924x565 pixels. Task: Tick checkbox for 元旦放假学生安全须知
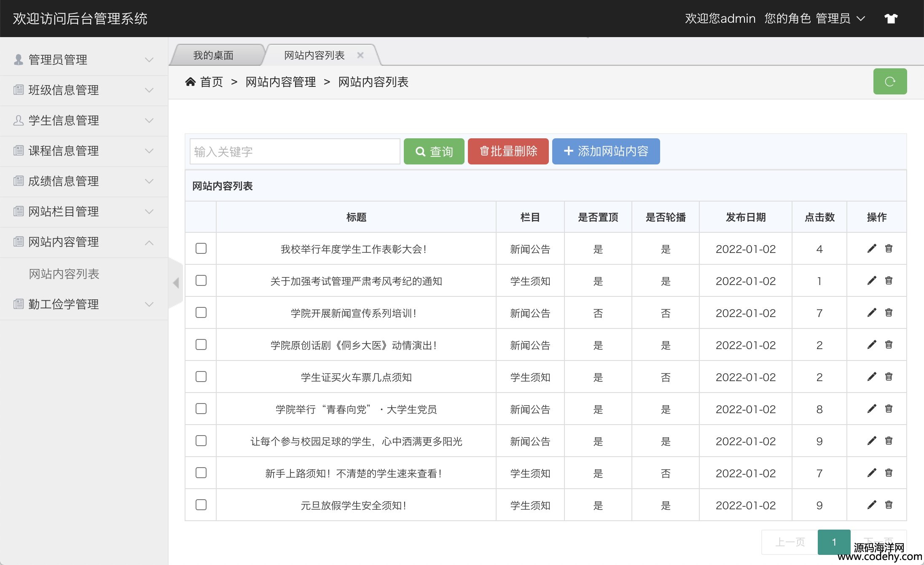(x=201, y=505)
